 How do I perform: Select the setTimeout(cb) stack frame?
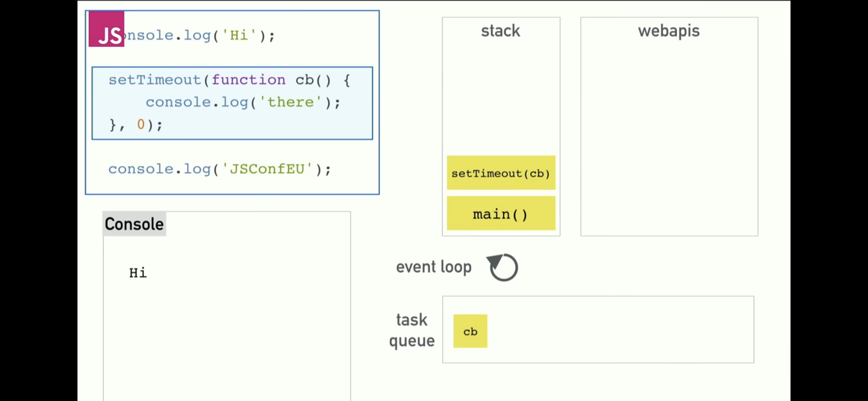click(x=501, y=173)
